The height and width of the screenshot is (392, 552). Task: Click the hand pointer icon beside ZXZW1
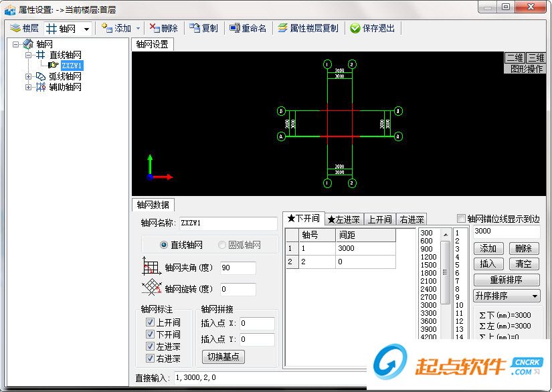pos(53,65)
